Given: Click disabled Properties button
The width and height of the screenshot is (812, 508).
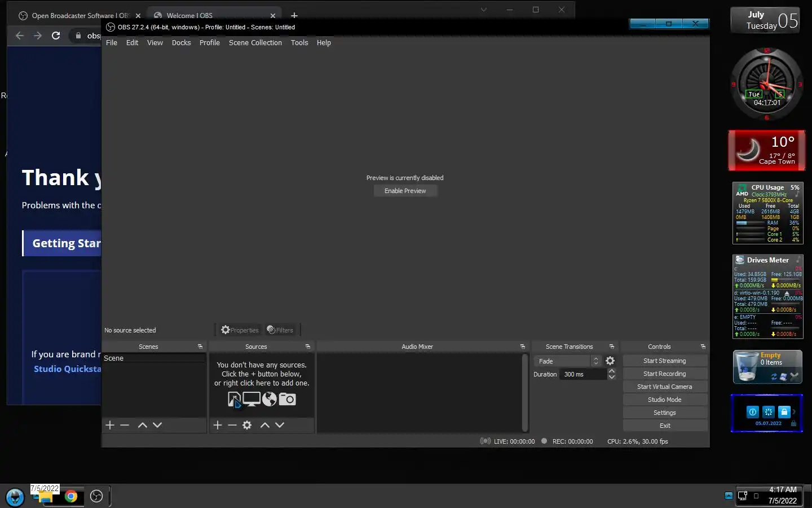Looking at the screenshot, I should click(240, 330).
